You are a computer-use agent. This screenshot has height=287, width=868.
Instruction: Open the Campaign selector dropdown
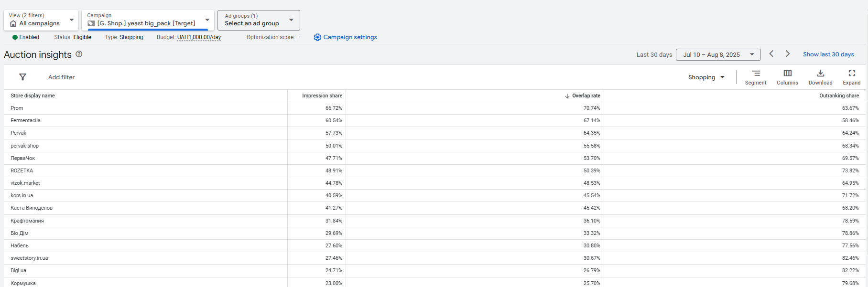tap(148, 20)
